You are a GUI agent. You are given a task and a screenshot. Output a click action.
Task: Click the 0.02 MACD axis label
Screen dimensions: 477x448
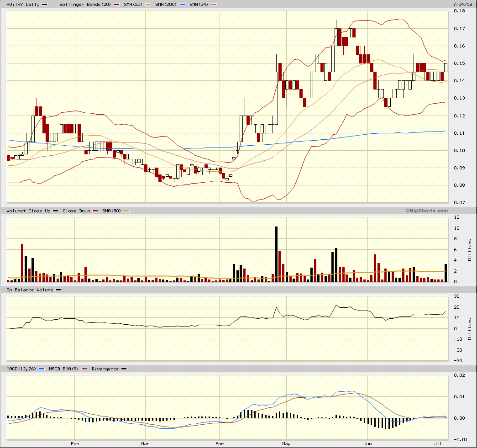(459, 375)
